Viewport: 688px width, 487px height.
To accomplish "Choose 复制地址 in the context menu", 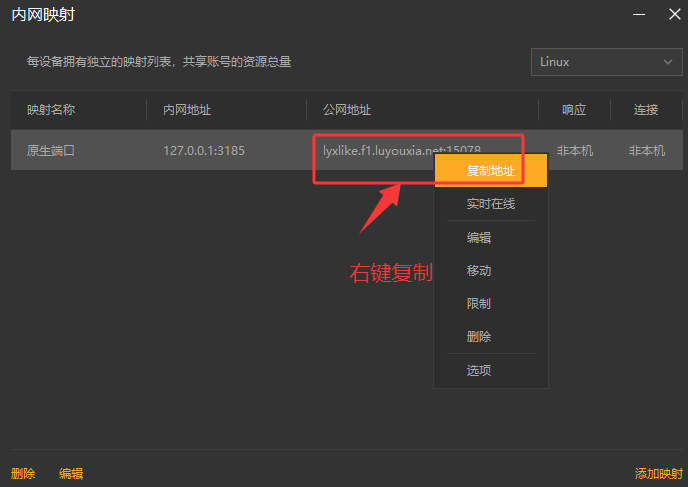I will (x=491, y=171).
